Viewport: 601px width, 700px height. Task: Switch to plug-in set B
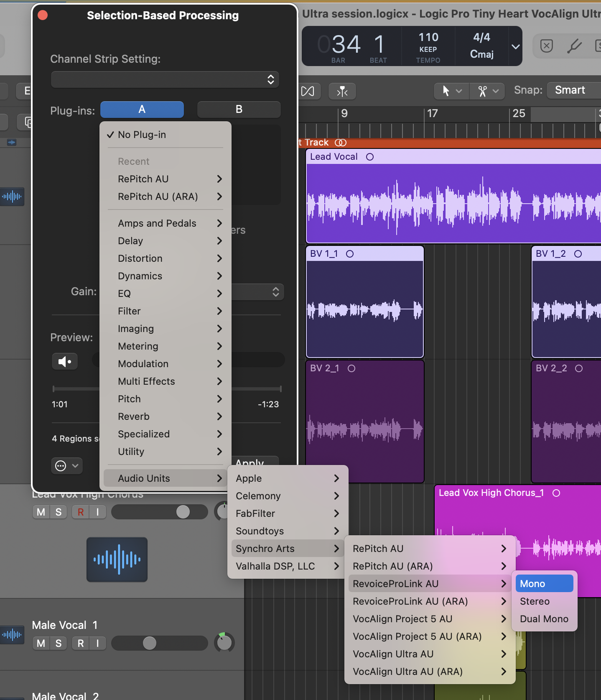tap(239, 110)
